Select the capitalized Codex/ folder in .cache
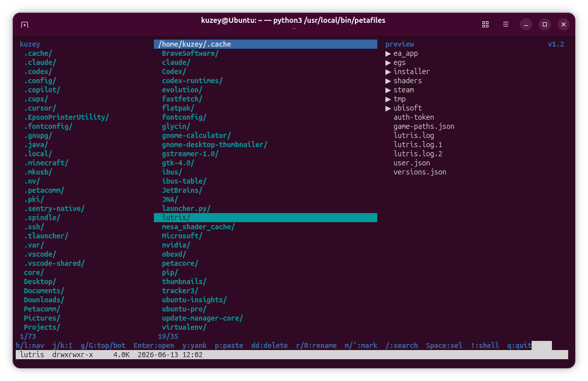 [174, 72]
